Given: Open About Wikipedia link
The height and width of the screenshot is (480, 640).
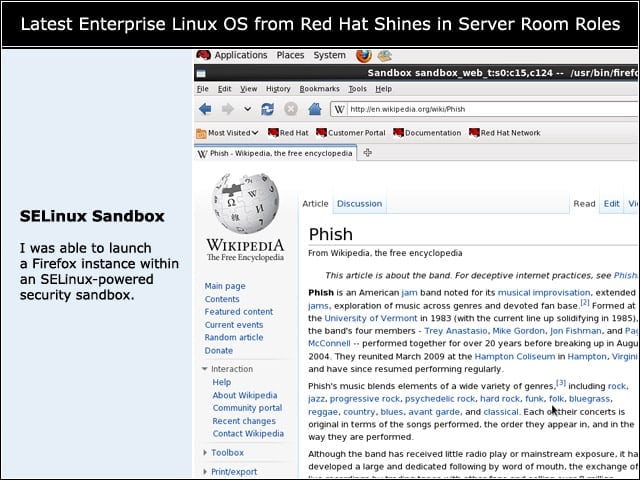Looking at the screenshot, I should tap(245, 396).
